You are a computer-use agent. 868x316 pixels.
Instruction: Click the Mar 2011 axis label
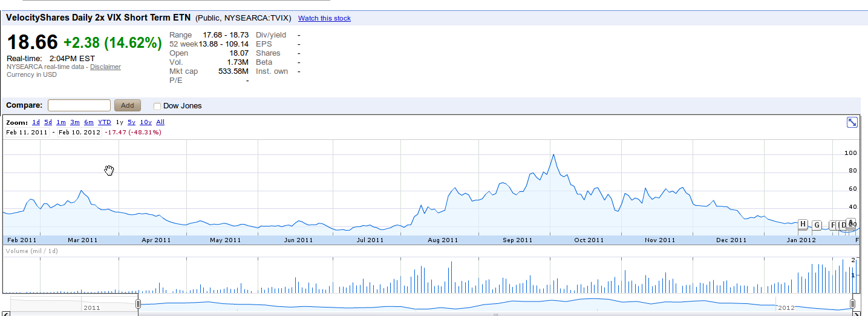coord(83,240)
